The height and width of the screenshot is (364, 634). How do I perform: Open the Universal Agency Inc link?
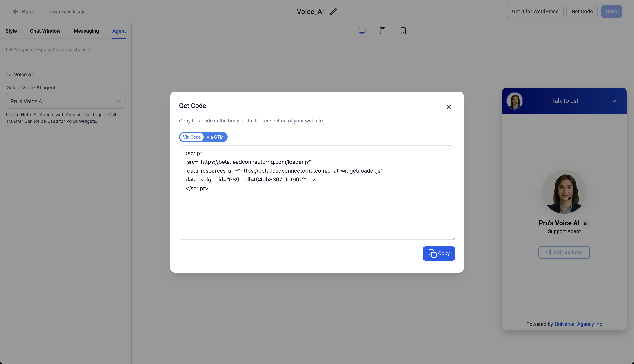click(x=578, y=324)
